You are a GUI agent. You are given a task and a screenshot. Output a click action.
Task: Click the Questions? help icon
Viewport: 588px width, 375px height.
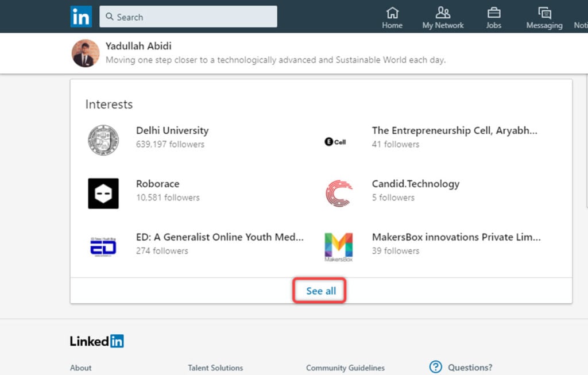coord(436,367)
